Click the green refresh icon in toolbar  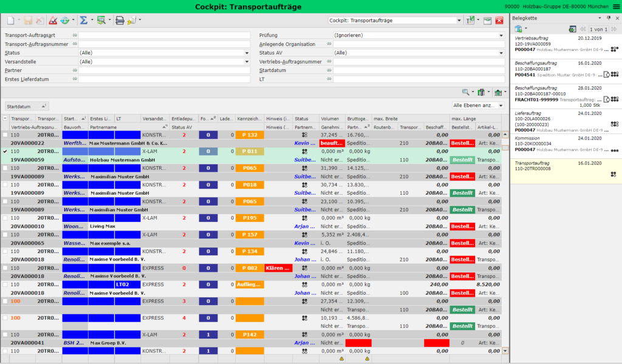pyautogui.click(x=65, y=21)
